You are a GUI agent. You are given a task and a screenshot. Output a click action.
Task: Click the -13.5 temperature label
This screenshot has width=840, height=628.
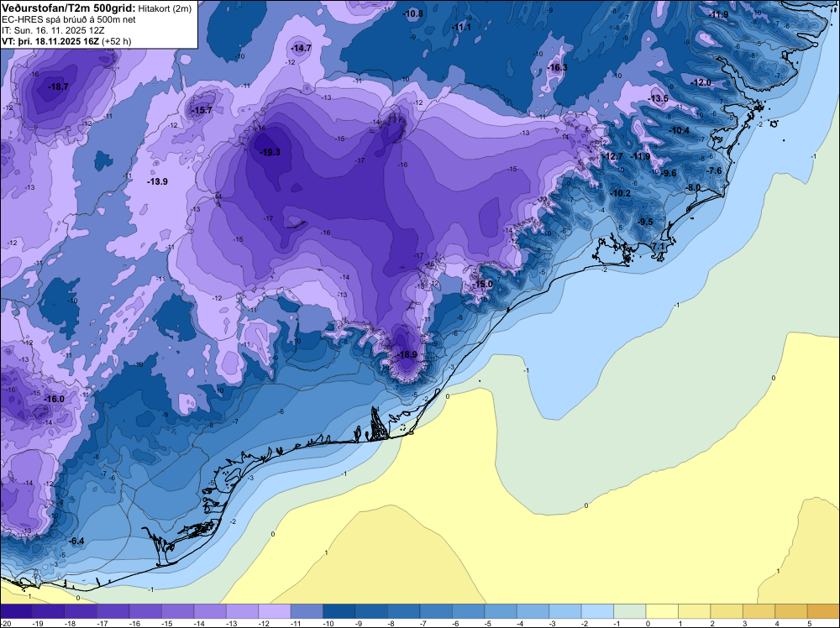click(x=659, y=98)
